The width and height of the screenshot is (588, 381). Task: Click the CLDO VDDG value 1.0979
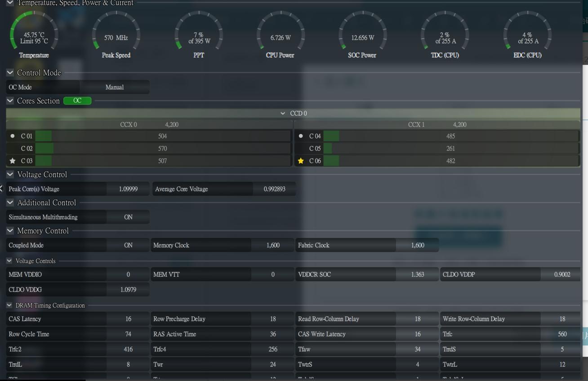[128, 290]
